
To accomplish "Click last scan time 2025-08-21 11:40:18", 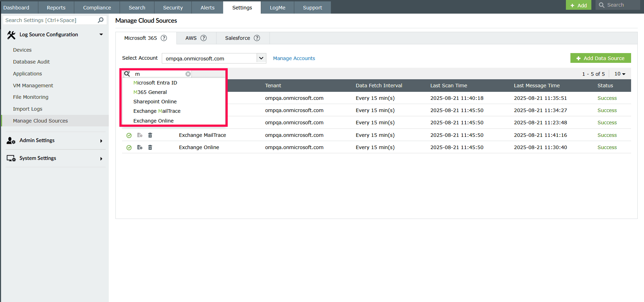I will tap(457, 98).
